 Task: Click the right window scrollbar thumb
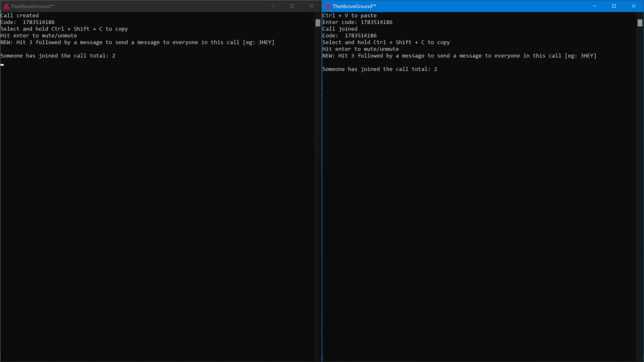coord(640,23)
